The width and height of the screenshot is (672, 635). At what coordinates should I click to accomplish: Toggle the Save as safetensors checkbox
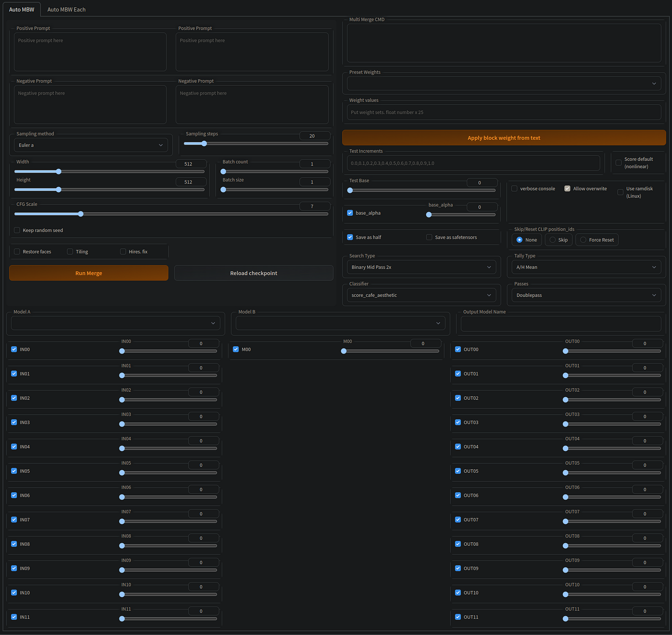429,237
